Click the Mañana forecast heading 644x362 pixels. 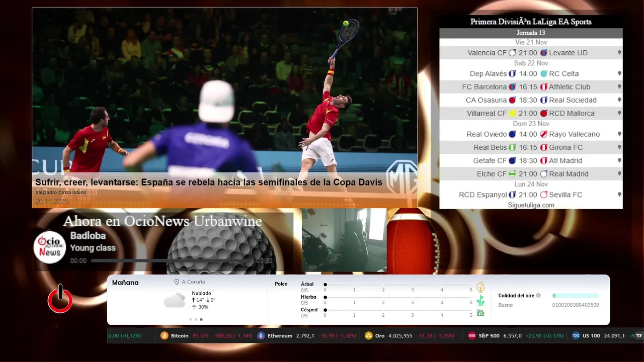[x=125, y=283]
